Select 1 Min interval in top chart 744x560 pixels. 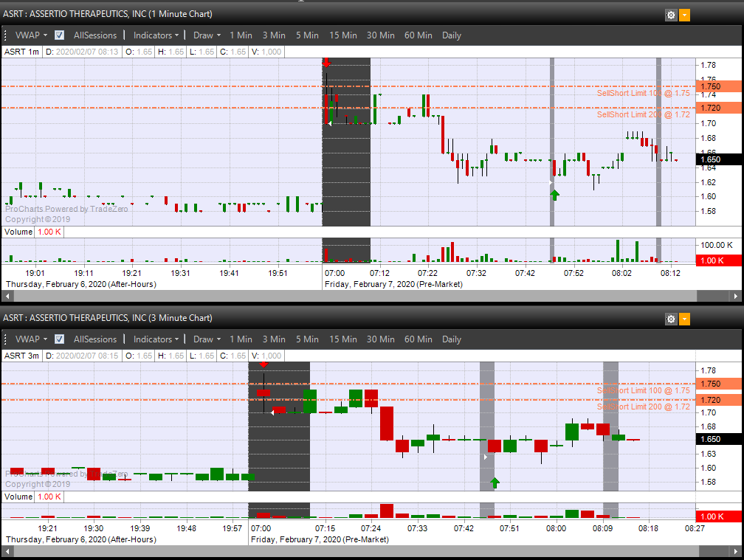pyautogui.click(x=241, y=35)
